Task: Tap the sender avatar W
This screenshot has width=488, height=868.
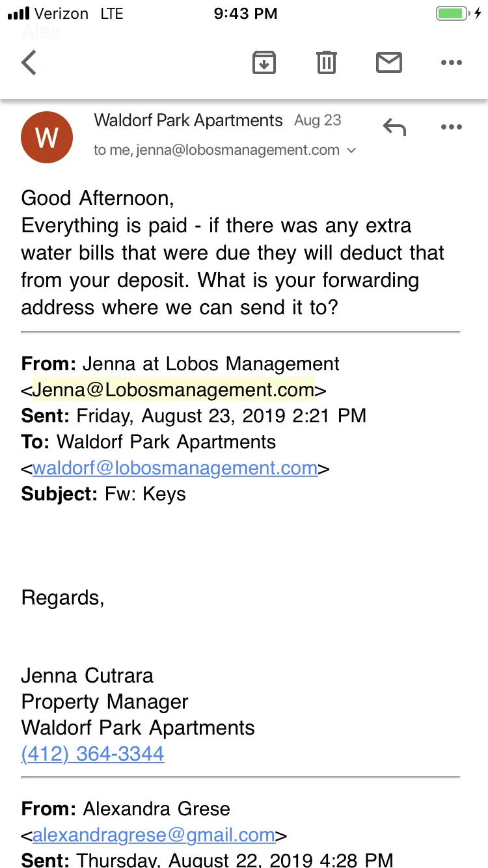Action: point(47,137)
